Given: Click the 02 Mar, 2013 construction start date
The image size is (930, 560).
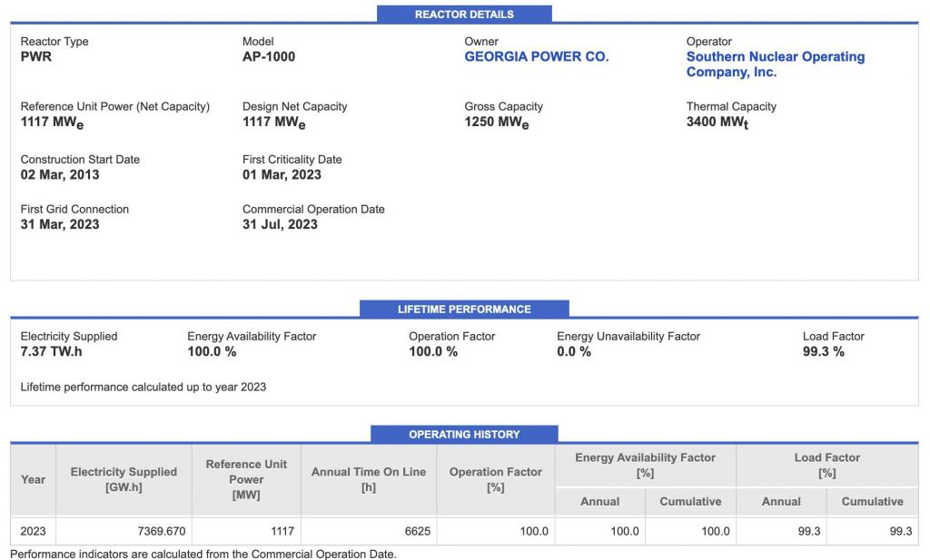Looking at the screenshot, I should [60, 174].
